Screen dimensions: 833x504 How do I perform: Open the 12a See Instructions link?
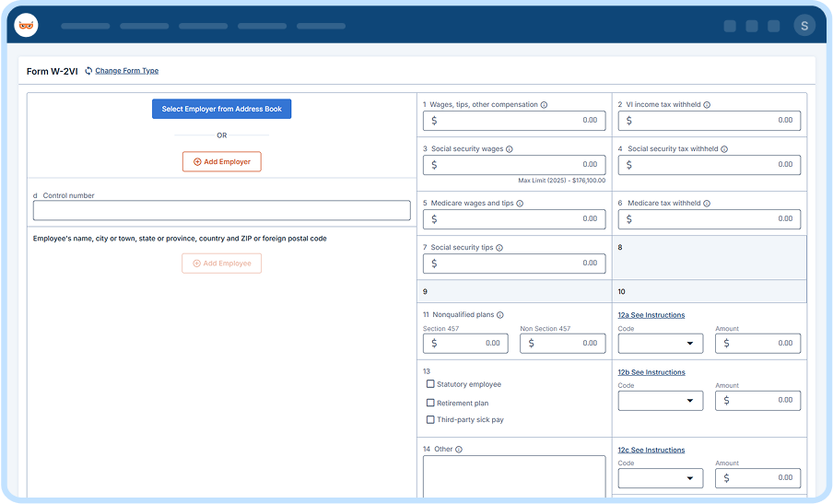651,315
